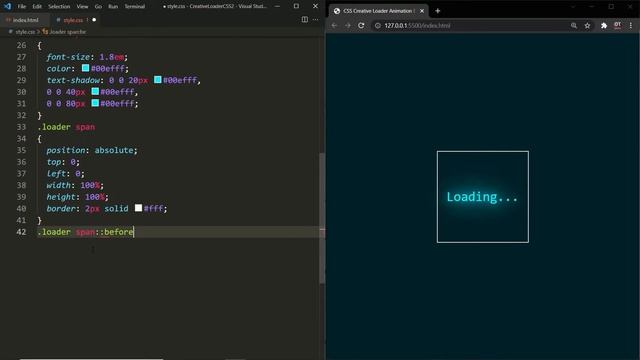Image resolution: width=640 pixels, height=360 pixels.
Task: Open the Edit menu
Action: coord(37,7)
